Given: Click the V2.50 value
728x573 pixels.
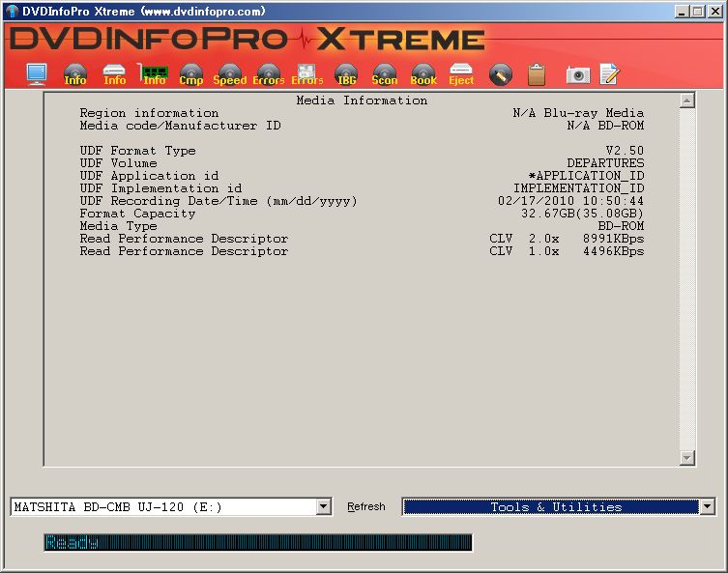Looking at the screenshot, I should pos(625,151).
